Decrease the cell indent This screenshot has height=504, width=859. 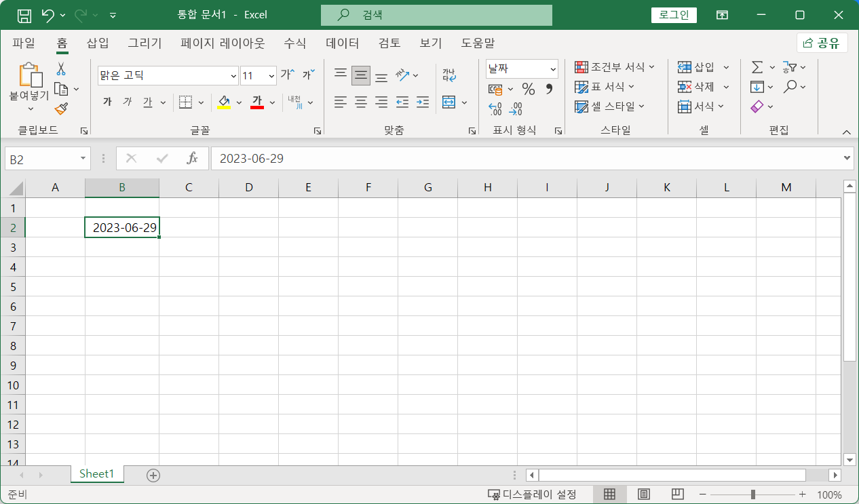pos(402,102)
